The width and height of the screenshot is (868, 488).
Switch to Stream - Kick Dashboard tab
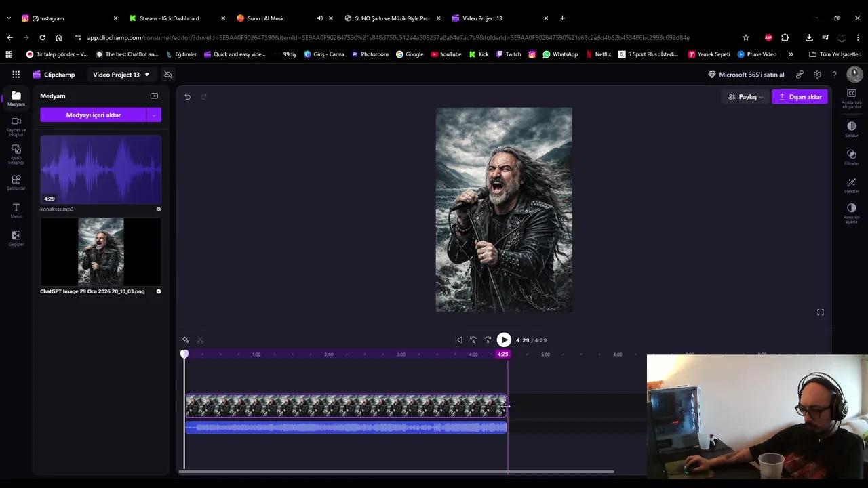(175, 18)
